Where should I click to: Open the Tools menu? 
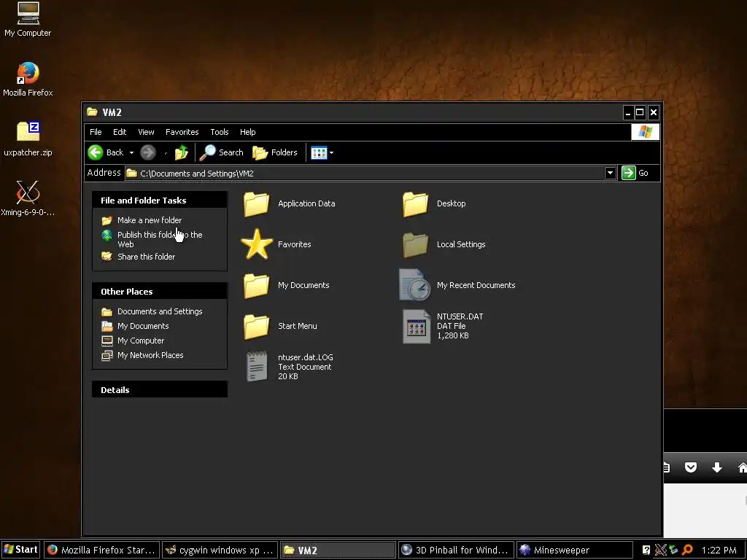(x=220, y=132)
